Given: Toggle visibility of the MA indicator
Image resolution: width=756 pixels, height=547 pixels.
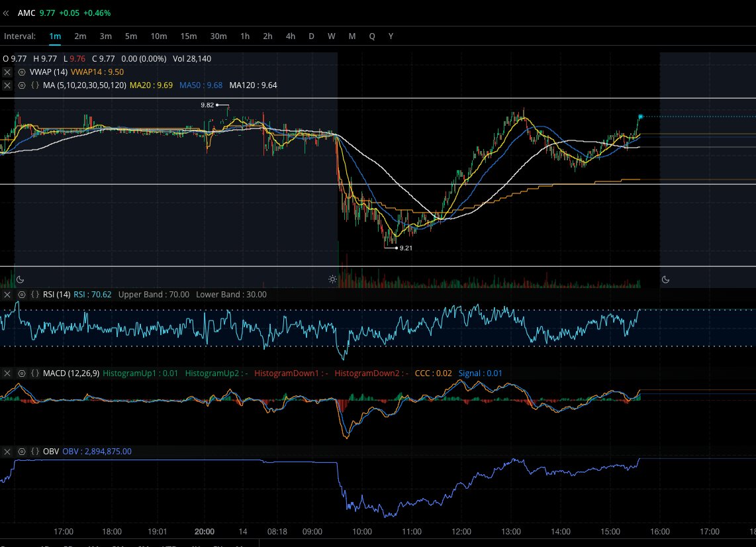Looking at the screenshot, I should click(22, 85).
